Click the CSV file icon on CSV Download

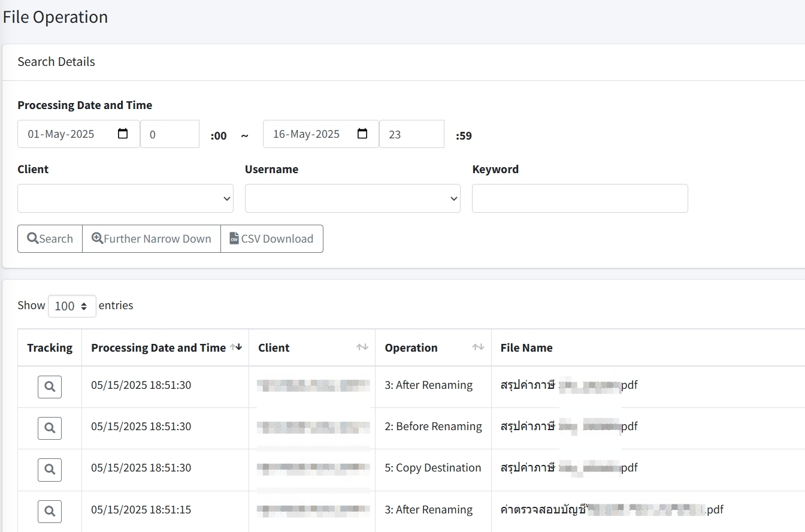click(234, 238)
